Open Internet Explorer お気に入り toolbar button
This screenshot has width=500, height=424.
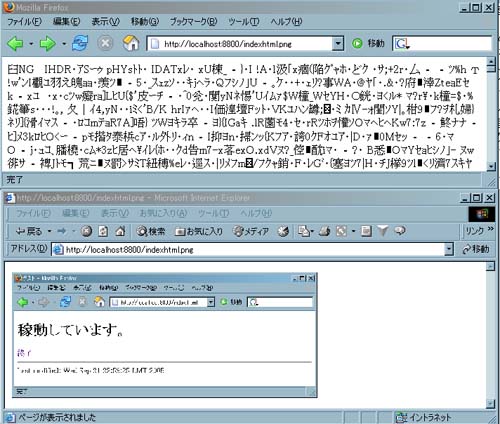tap(199, 231)
